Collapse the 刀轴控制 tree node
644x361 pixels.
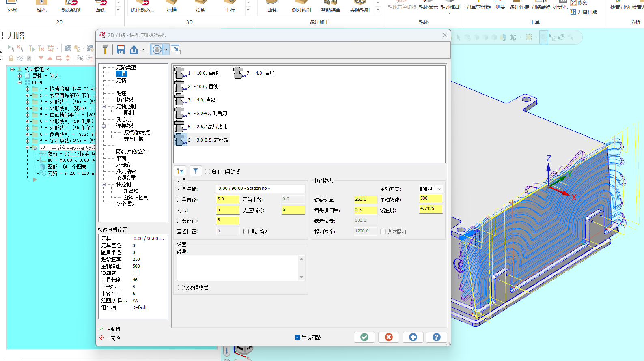[104, 106]
